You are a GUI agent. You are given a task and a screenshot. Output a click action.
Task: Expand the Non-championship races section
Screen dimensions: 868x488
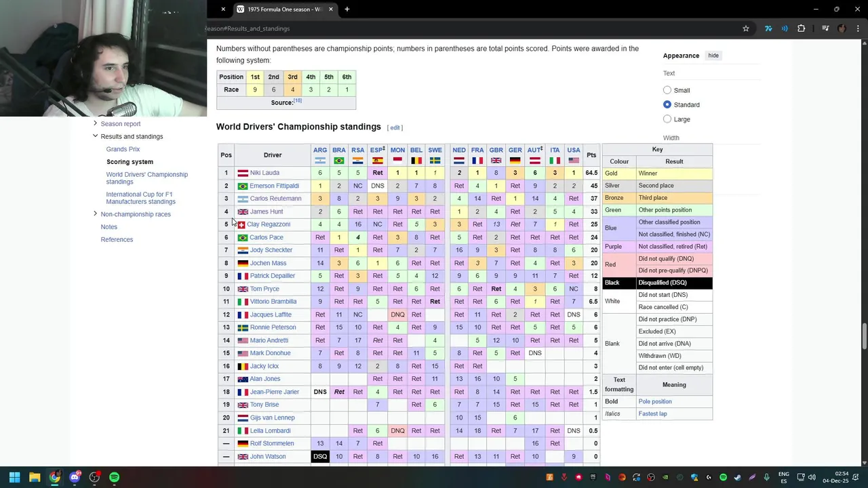[x=96, y=214]
